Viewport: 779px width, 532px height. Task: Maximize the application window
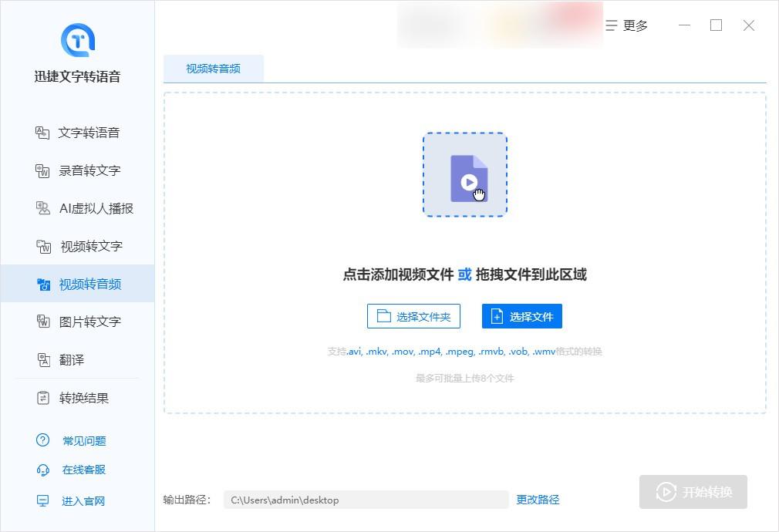click(716, 25)
